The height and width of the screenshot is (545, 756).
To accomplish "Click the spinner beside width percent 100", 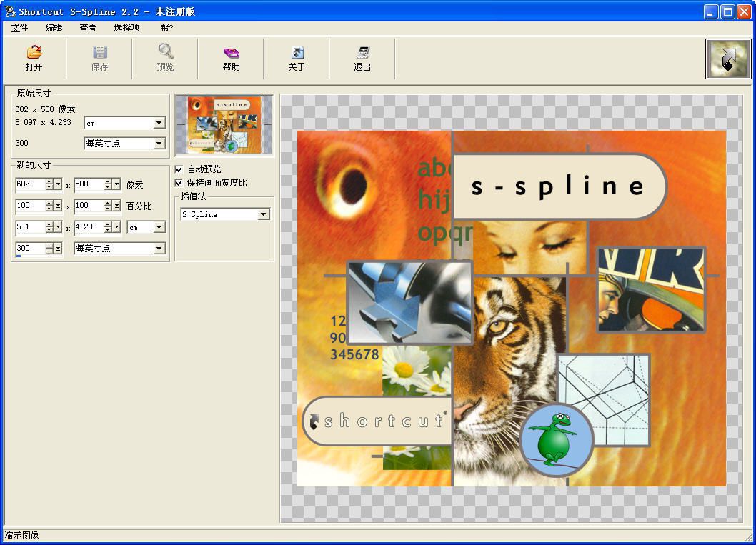I will [49, 206].
